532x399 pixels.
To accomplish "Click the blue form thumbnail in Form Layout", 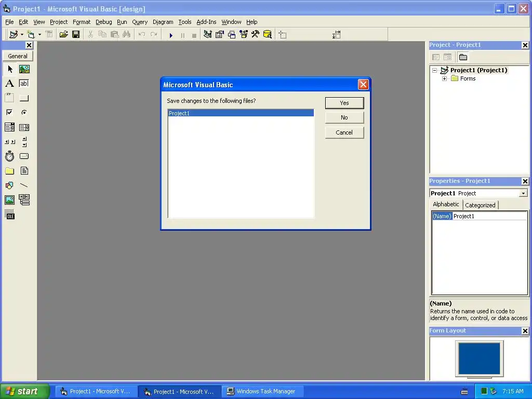I will pyautogui.click(x=479, y=358).
